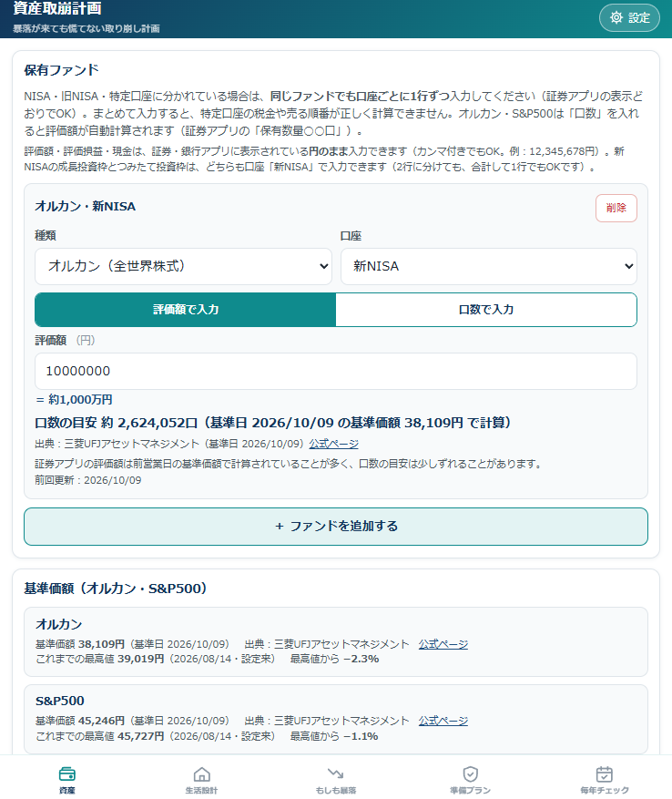Click the 種類 field label
Image resolution: width=672 pixels, height=799 pixels.
46,235
